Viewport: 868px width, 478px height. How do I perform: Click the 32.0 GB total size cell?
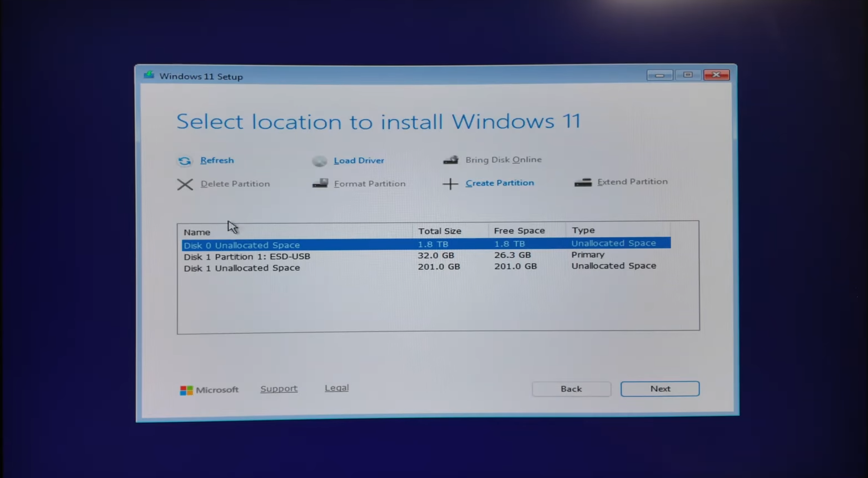click(436, 256)
